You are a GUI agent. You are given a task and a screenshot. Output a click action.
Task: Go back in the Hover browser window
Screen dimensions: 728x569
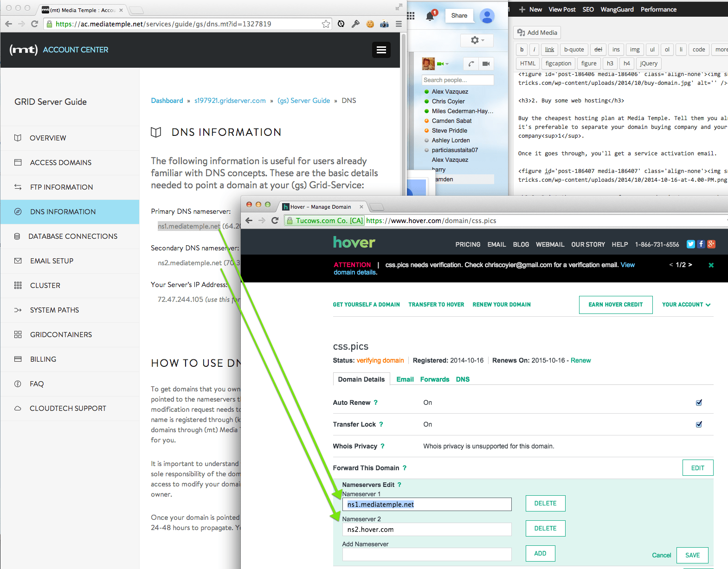pyautogui.click(x=249, y=220)
